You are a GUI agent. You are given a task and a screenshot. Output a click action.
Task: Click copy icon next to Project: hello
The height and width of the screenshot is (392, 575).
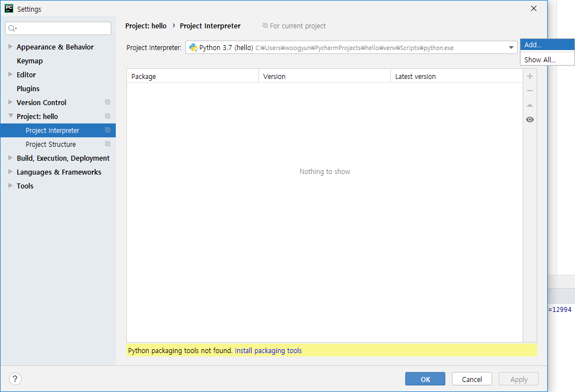pos(107,116)
